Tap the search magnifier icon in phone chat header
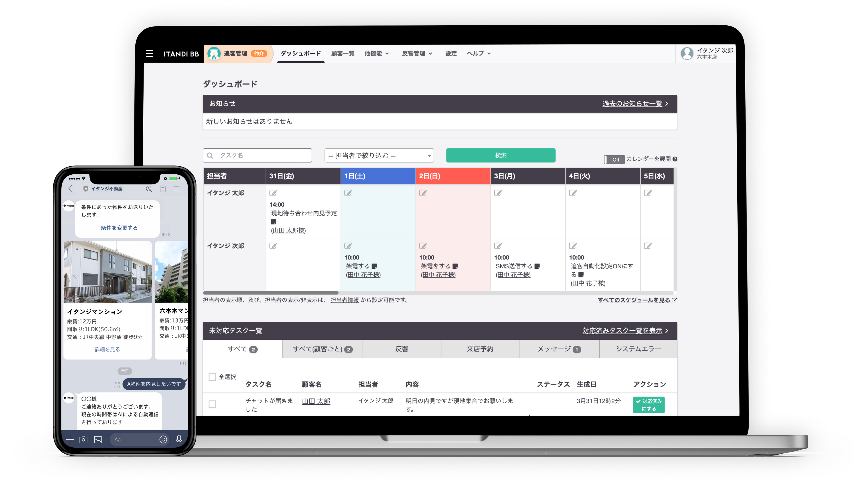 click(x=149, y=189)
